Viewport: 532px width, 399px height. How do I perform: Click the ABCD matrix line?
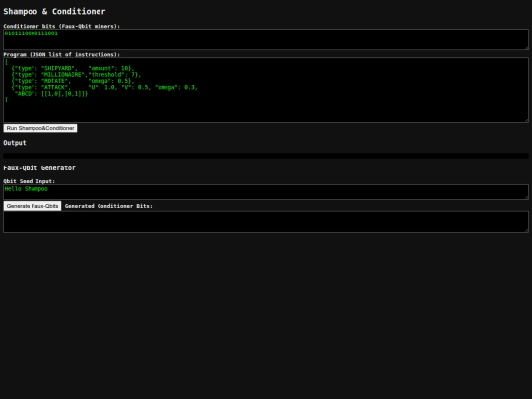tap(51, 94)
